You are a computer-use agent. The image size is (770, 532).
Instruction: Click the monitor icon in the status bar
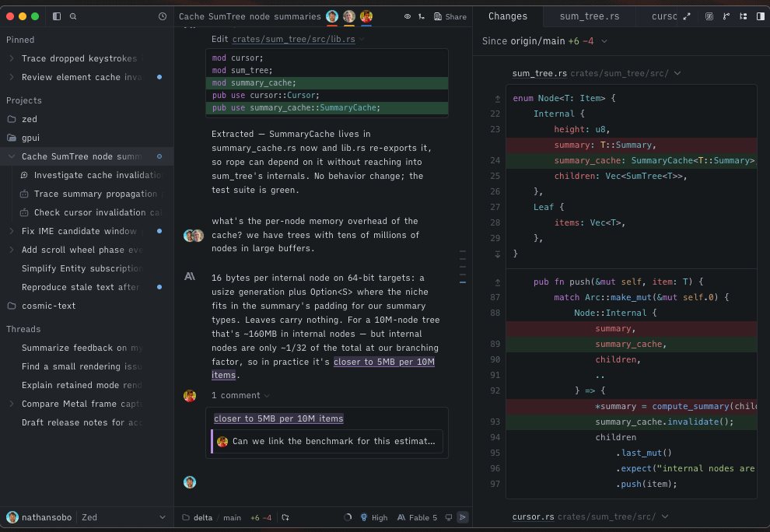pyautogui.click(x=448, y=517)
